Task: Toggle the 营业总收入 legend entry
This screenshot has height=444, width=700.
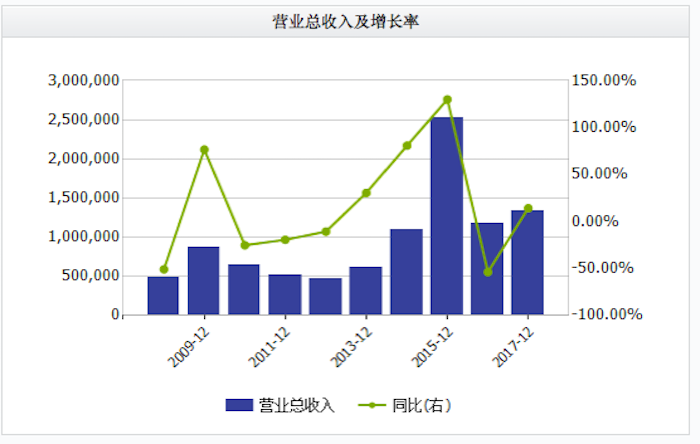Action: (280, 405)
